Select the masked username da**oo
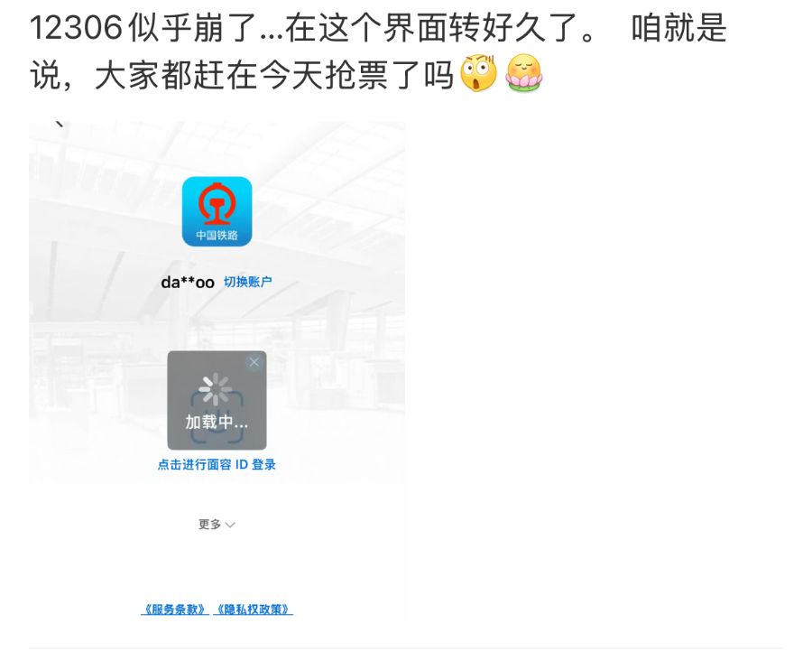 188,283
